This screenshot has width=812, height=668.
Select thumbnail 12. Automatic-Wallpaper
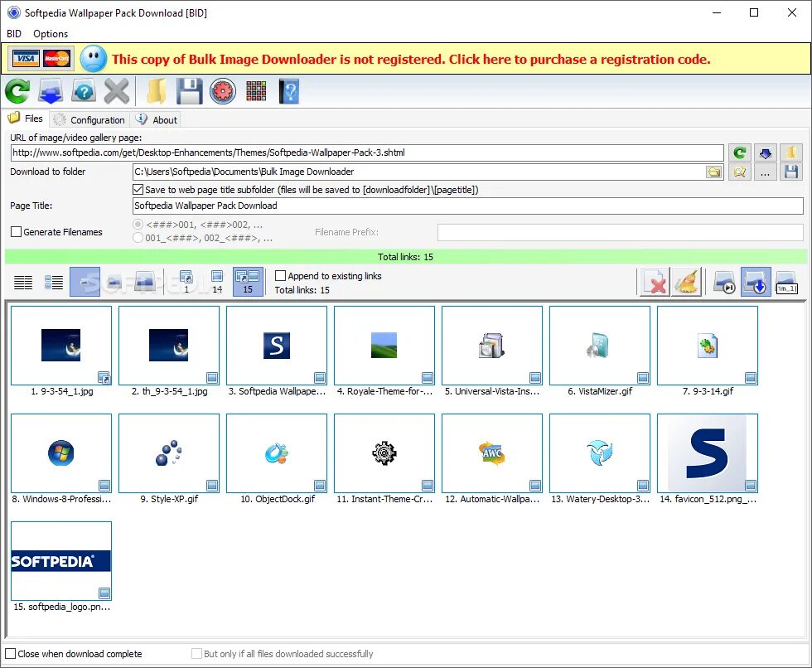[x=492, y=453]
